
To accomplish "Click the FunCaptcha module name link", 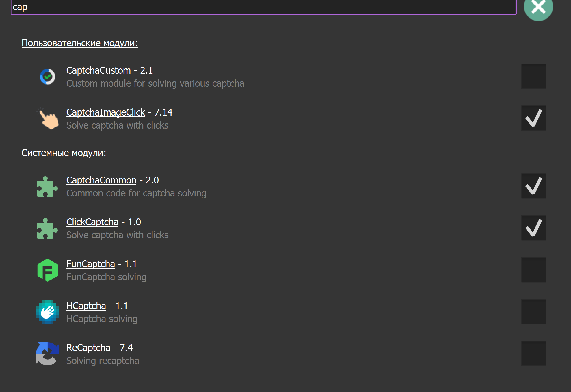I will coord(90,264).
